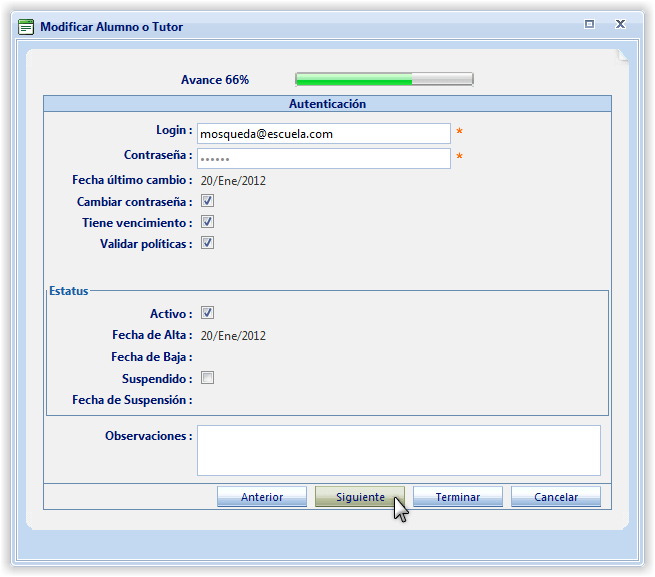
Task: Maximize the Modificar Alumno o Tutor window
Action: (589, 24)
